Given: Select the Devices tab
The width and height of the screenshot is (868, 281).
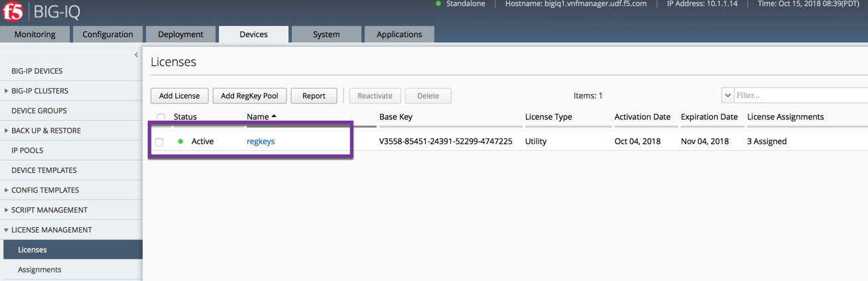Looking at the screenshot, I should pyautogui.click(x=253, y=34).
